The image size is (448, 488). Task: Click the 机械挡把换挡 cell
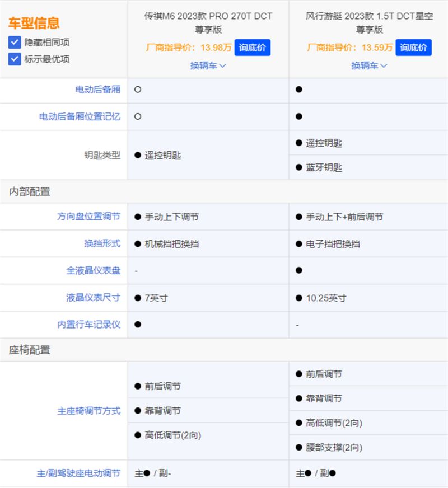coord(208,244)
